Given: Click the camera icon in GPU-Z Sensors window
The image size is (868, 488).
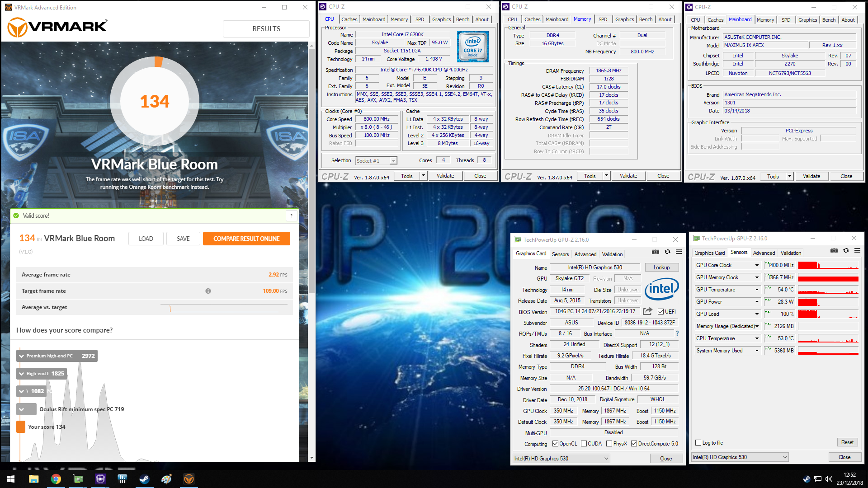Looking at the screenshot, I should tap(834, 251).
